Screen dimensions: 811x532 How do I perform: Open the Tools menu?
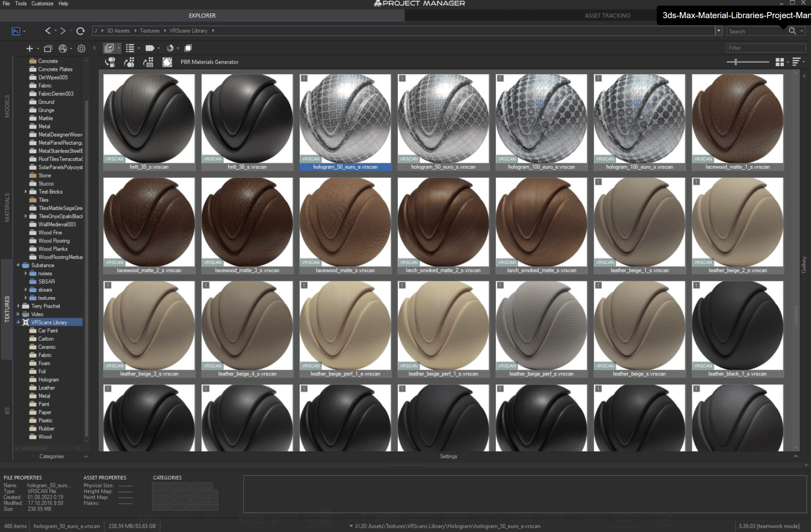pyautogui.click(x=21, y=3)
